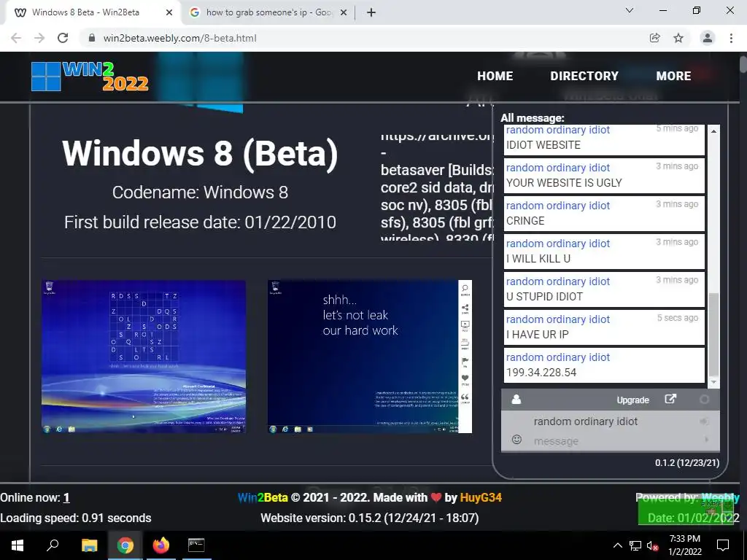Click the chat message input field

(614, 441)
